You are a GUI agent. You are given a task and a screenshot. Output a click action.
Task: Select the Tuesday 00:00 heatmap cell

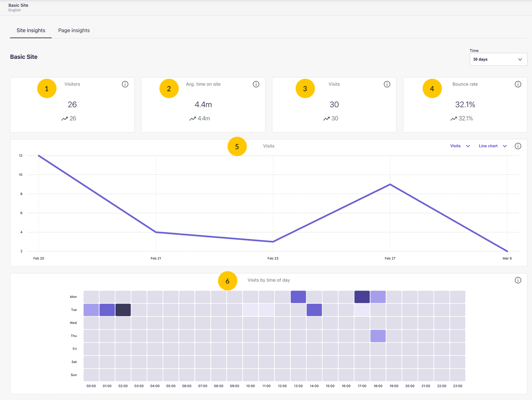(91, 310)
